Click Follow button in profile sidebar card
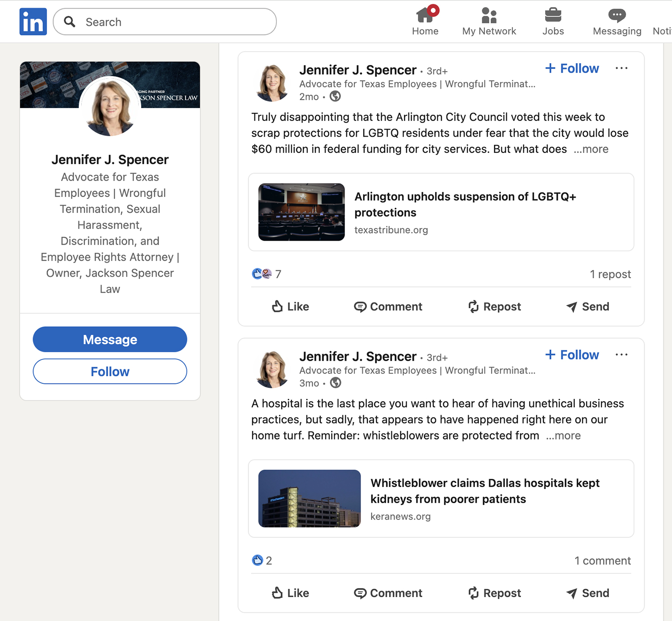Screen dimensions: 672x621 click(110, 371)
